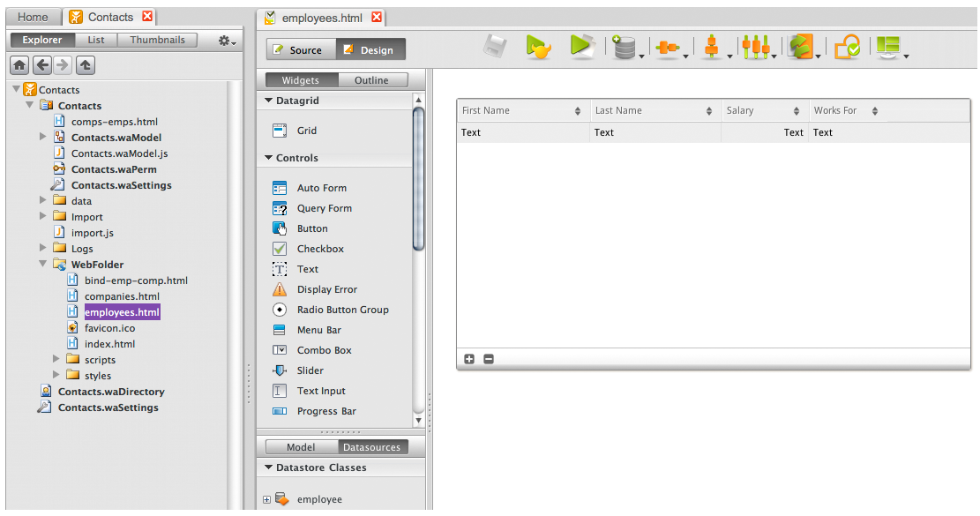Open the gear settings dropdown in explorer
Image resolution: width=980 pixels, height=516 pixels.
pos(227,41)
